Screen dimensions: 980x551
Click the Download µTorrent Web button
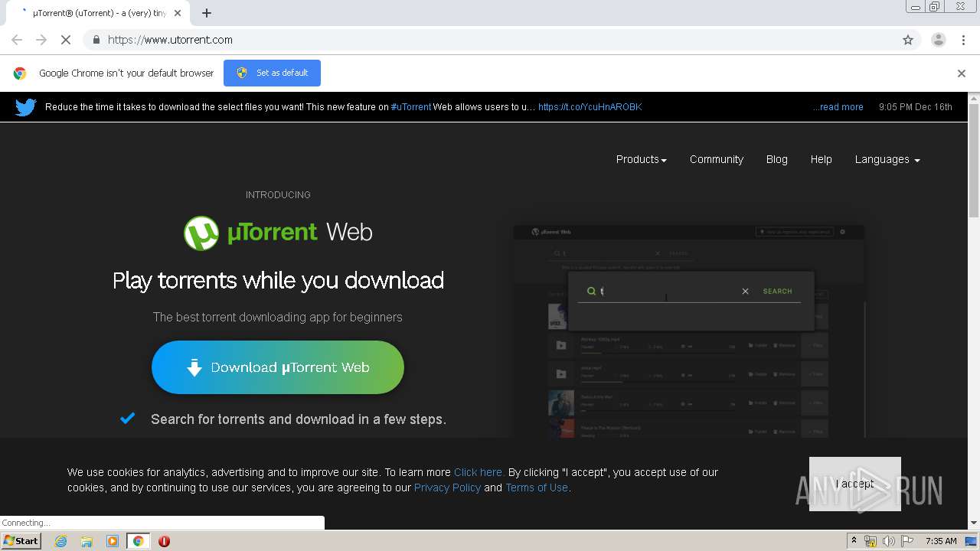278,367
